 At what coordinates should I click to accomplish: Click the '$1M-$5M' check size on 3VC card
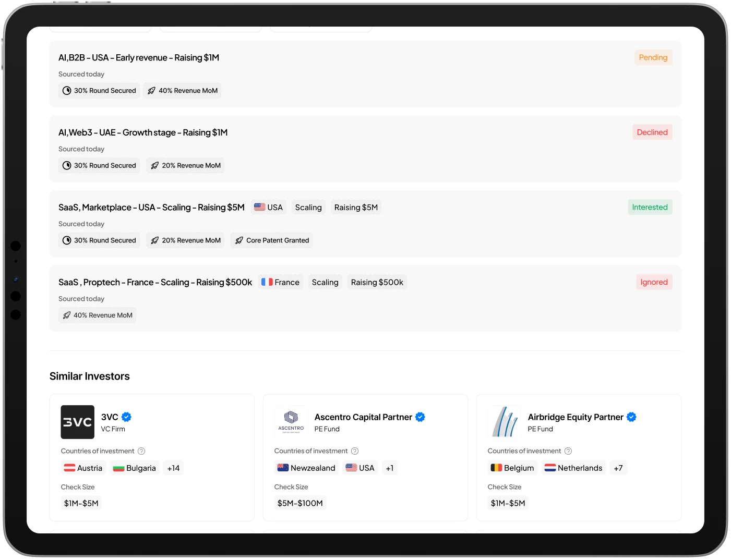point(81,503)
